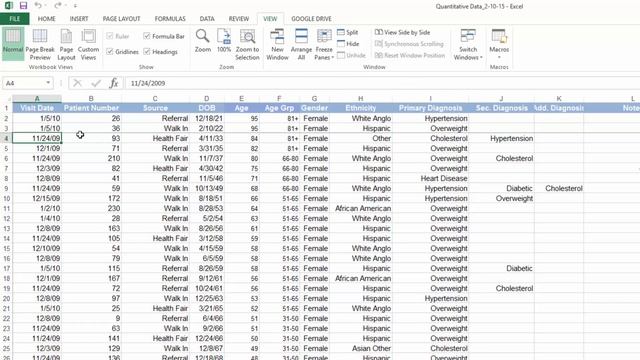Open Custom Views dialog
640x360 pixels.
88,44
